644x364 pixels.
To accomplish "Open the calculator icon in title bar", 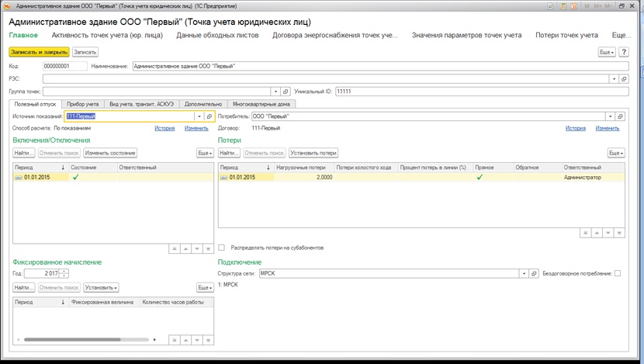I will point(563,6).
